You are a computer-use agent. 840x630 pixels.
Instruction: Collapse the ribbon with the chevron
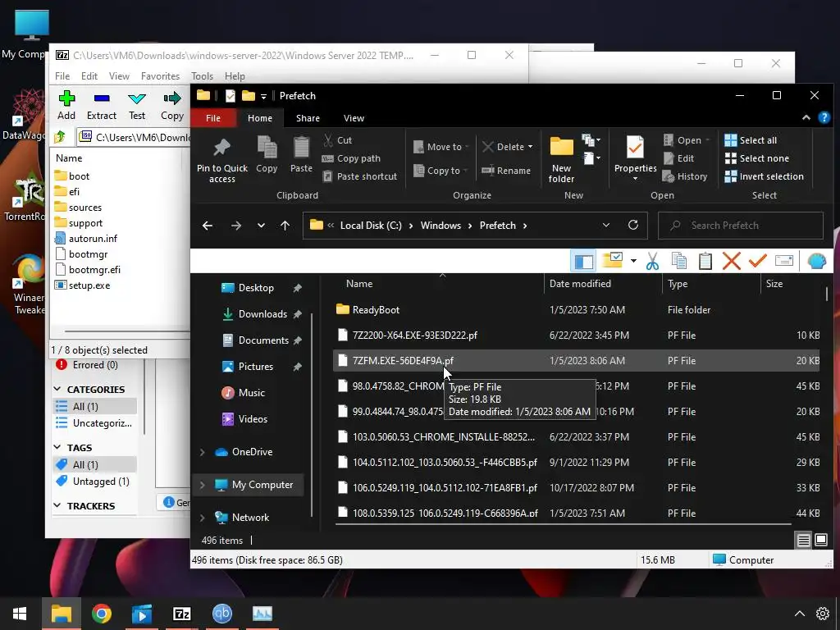[806, 118]
